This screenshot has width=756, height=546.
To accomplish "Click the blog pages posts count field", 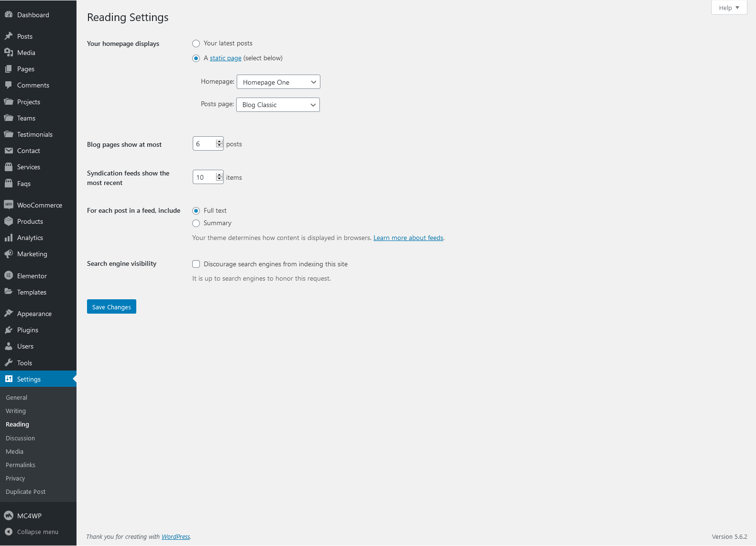I will pos(208,143).
